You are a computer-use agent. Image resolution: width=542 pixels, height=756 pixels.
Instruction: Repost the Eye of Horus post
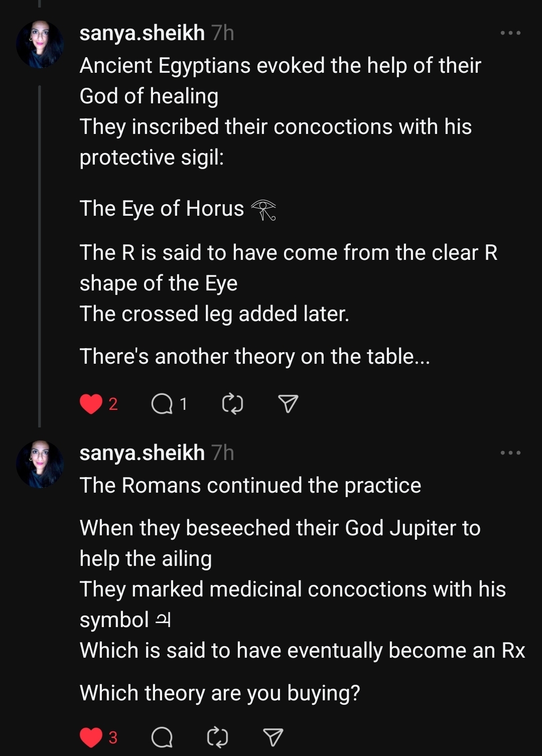coord(232,404)
